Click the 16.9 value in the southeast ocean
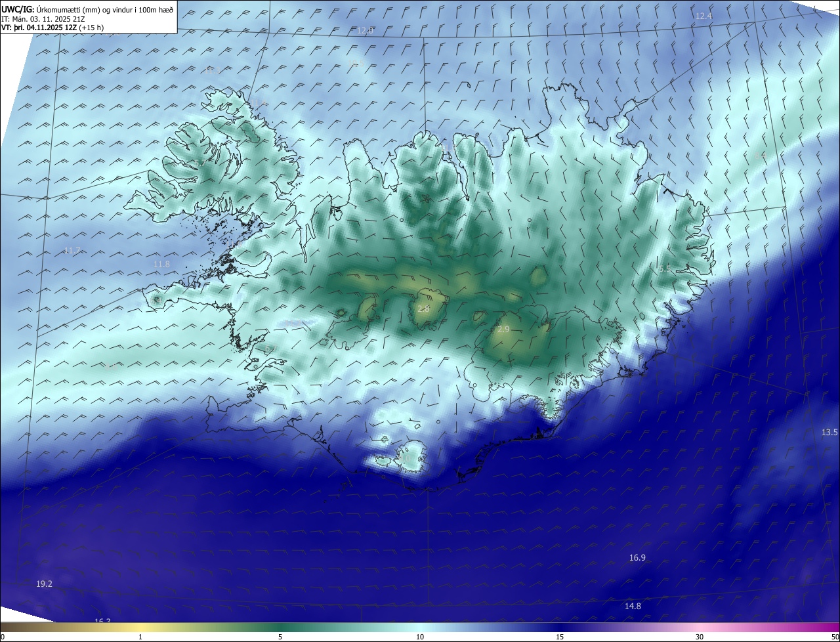The image size is (840, 642). (637, 557)
